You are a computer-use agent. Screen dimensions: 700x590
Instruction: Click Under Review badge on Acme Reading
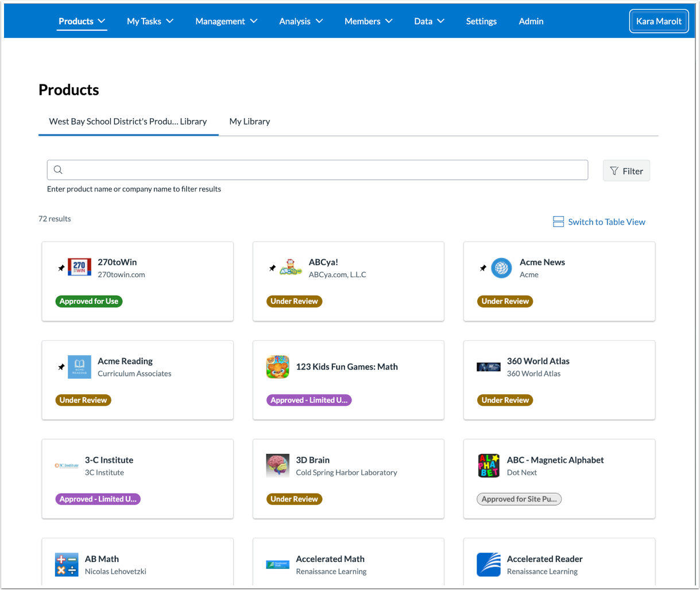pos(83,400)
